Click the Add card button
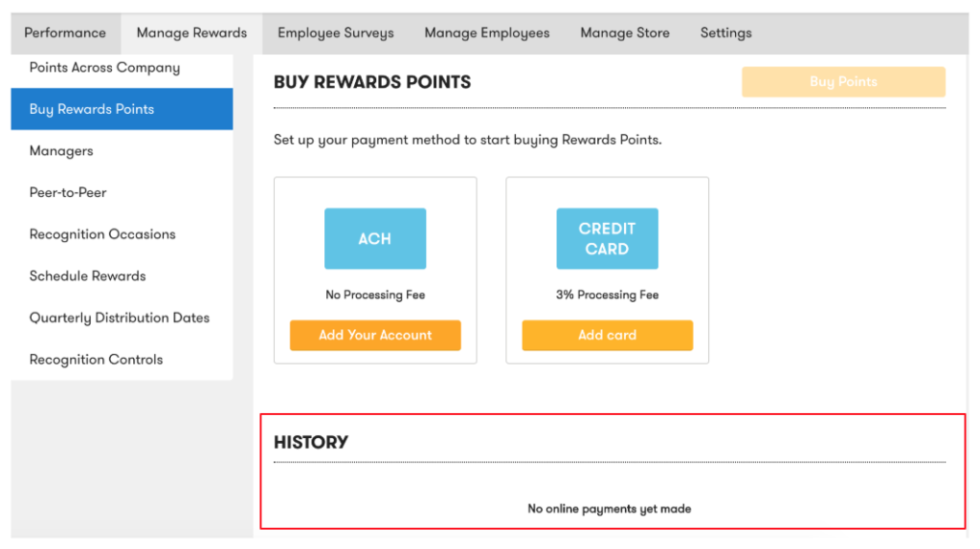The width and height of the screenshot is (980, 549). 607,336
